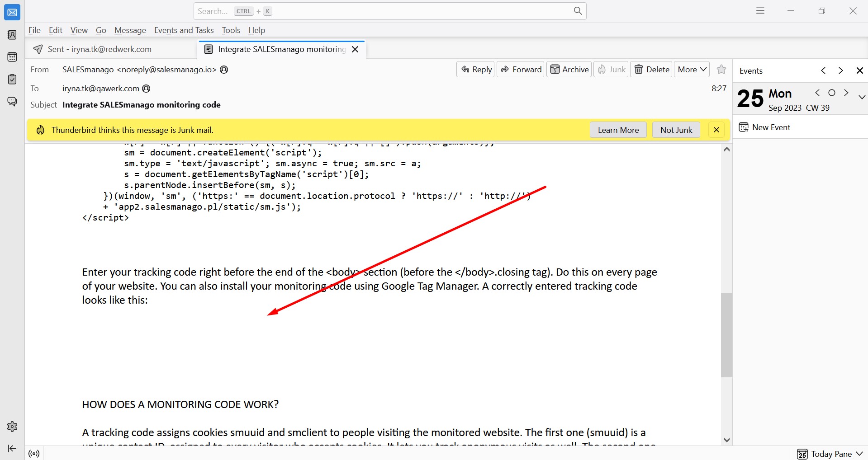The width and height of the screenshot is (868, 460).
Task: Click the sender contact icon next to noreply@salesmanago.io
Action: pos(224,70)
